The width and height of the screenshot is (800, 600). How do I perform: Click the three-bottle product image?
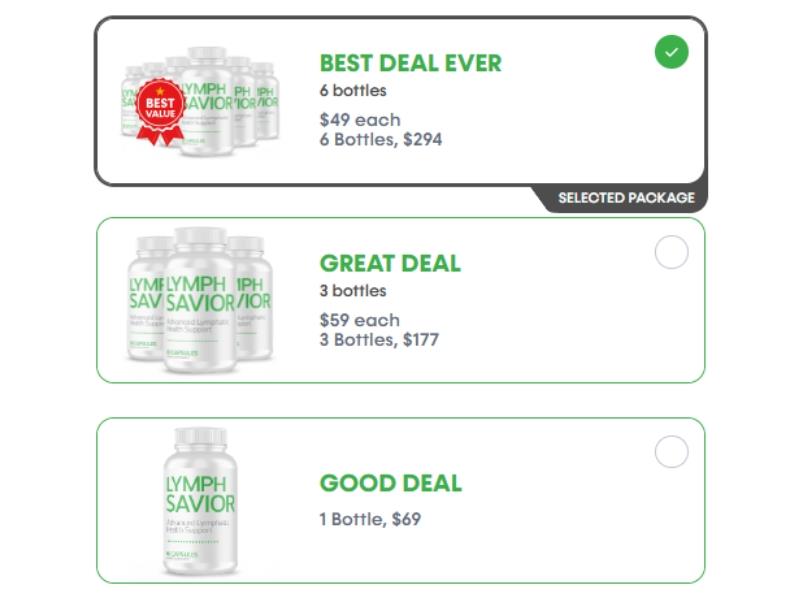click(200, 300)
